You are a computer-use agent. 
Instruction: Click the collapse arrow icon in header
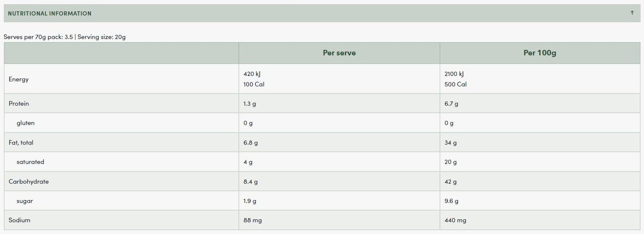coord(632,13)
